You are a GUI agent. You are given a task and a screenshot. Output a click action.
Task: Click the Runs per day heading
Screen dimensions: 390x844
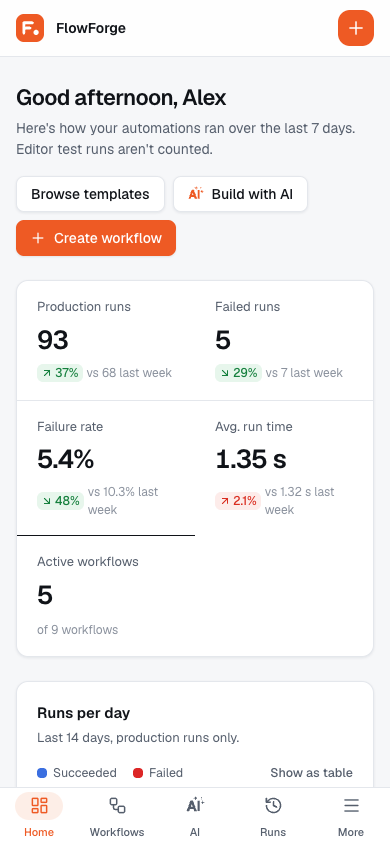(x=83, y=713)
